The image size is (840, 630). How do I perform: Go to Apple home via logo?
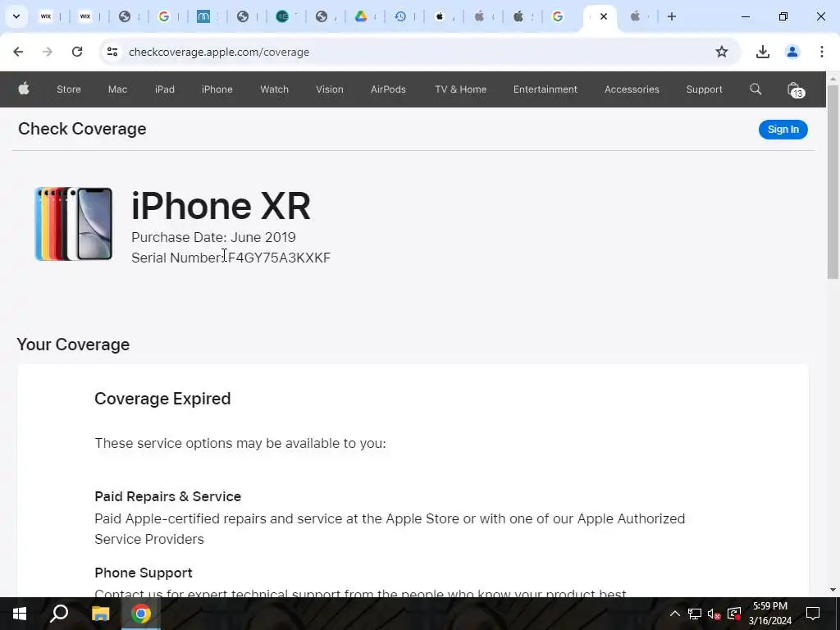coord(24,89)
